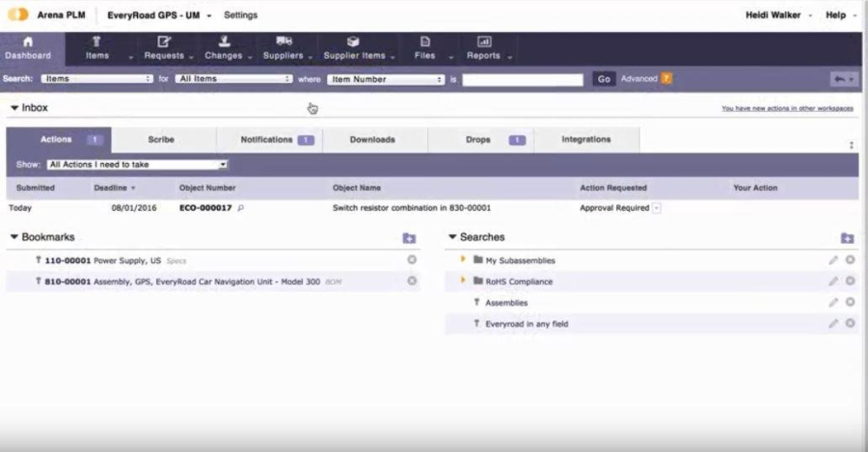The width and height of the screenshot is (868, 452).
Task: Delete the Assemblies saved search
Action: pyautogui.click(x=851, y=302)
